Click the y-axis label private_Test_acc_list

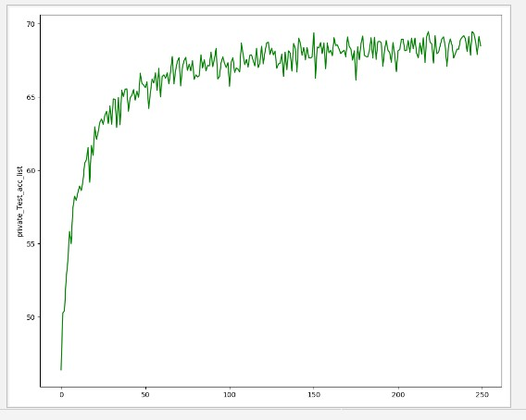pos(19,202)
